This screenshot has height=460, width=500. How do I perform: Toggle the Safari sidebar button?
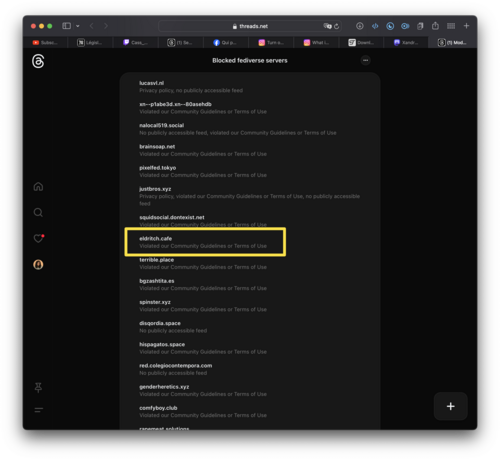[x=67, y=26]
